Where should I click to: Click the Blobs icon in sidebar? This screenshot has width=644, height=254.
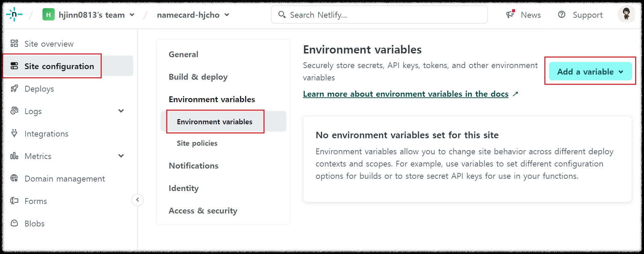point(14,223)
